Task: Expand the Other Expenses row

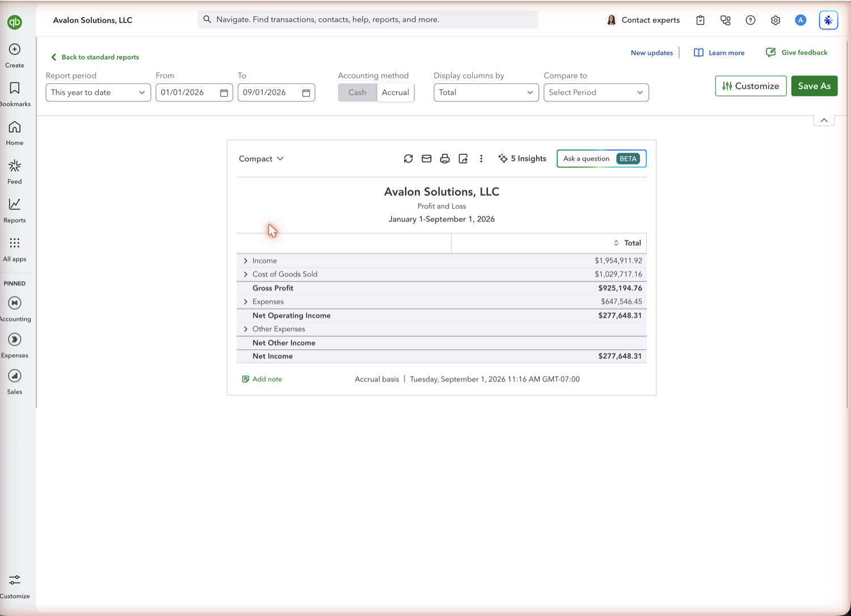Action: [x=246, y=329]
